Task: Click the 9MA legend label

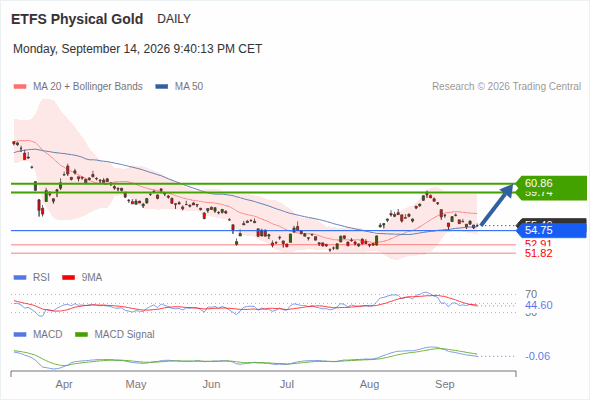Action: [92, 278]
